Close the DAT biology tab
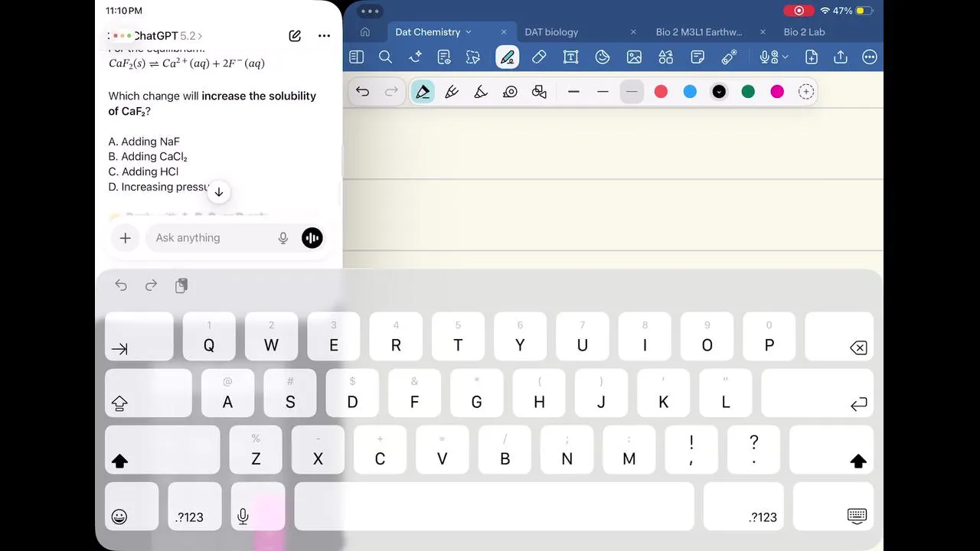The image size is (980, 551). [633, 32]
